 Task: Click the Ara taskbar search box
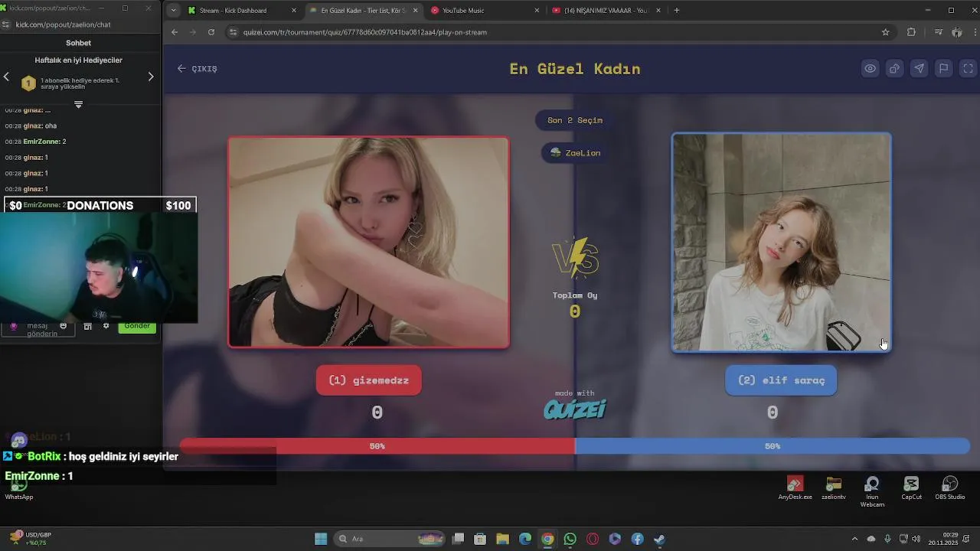390,539
